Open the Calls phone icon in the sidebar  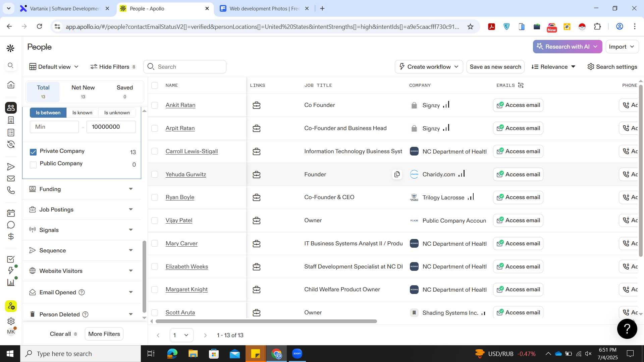(11, 190)
